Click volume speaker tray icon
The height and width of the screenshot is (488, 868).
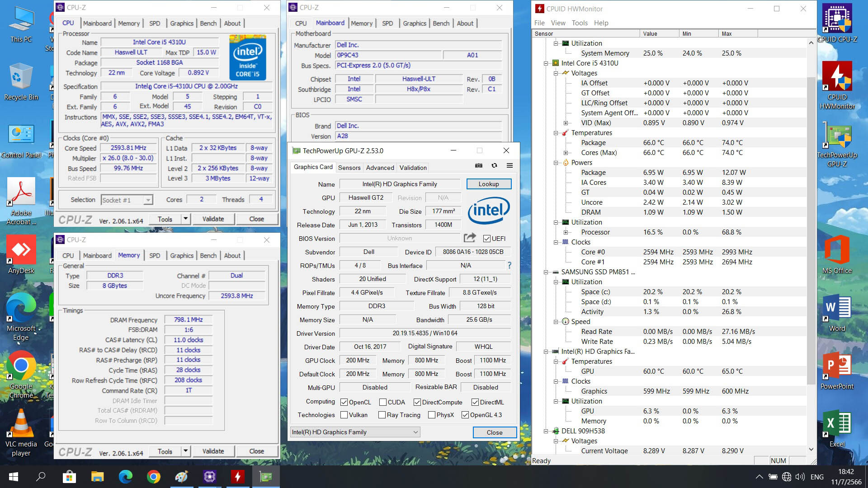800,477
